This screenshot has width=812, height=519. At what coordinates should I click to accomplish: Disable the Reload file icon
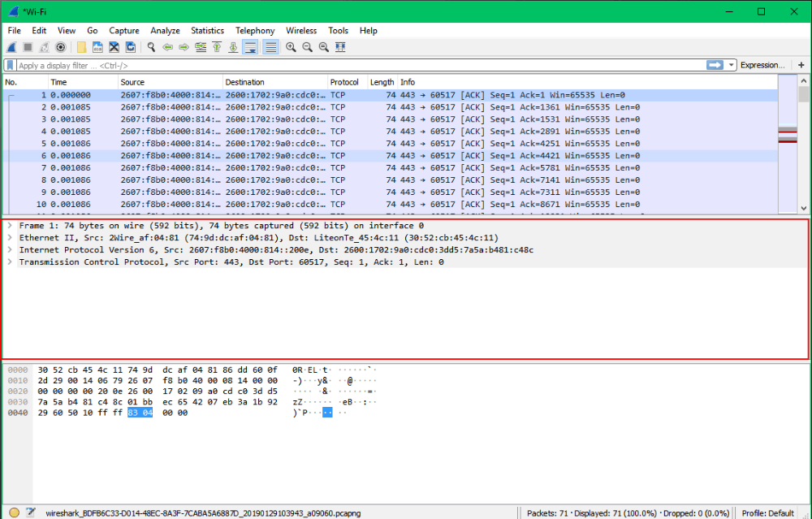pyautogui.click(x=131, y=47)
